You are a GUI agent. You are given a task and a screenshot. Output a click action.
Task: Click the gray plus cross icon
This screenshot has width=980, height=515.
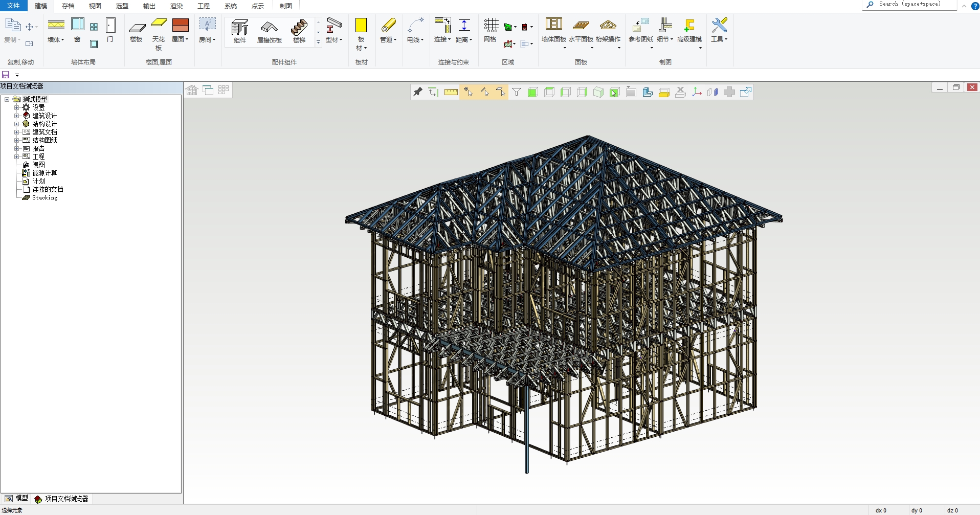(729, 92)
